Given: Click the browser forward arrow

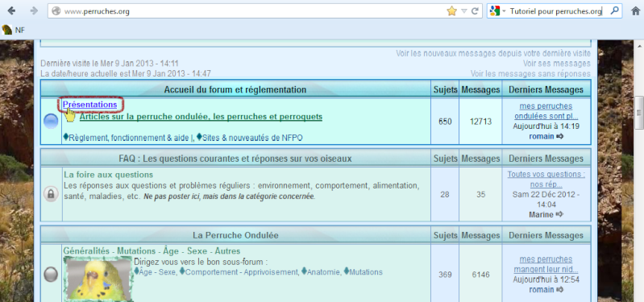Looking at the screenshot, I should pos(34,11).
